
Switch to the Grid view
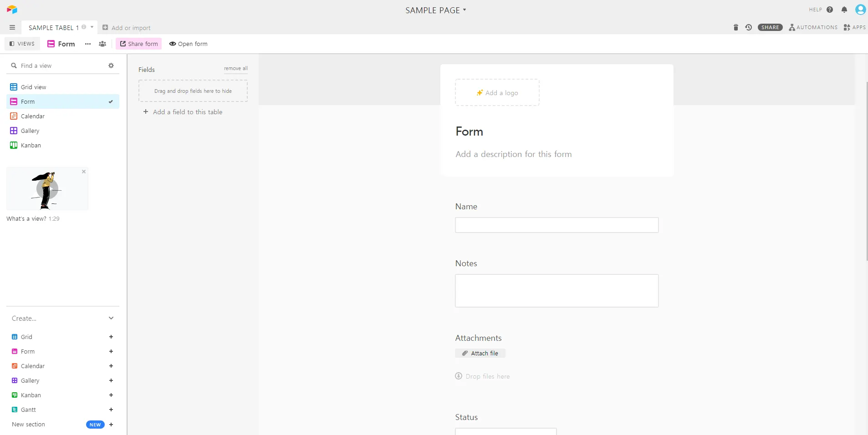tap(33, 87)
